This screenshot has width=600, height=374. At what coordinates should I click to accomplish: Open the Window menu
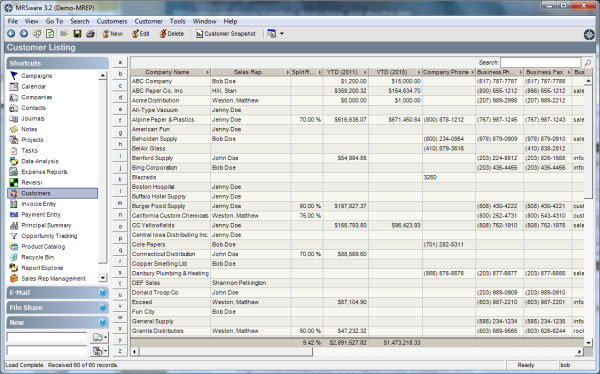[x=204, y=21]
